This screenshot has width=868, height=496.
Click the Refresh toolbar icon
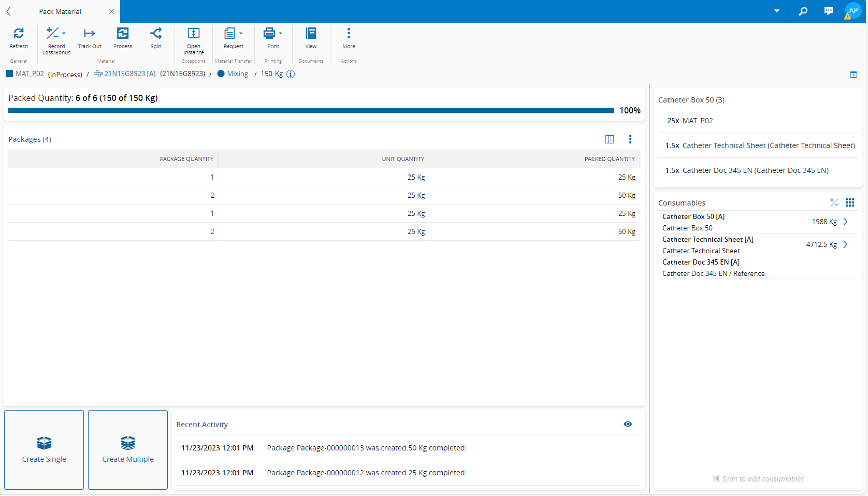tap(19, 34)
